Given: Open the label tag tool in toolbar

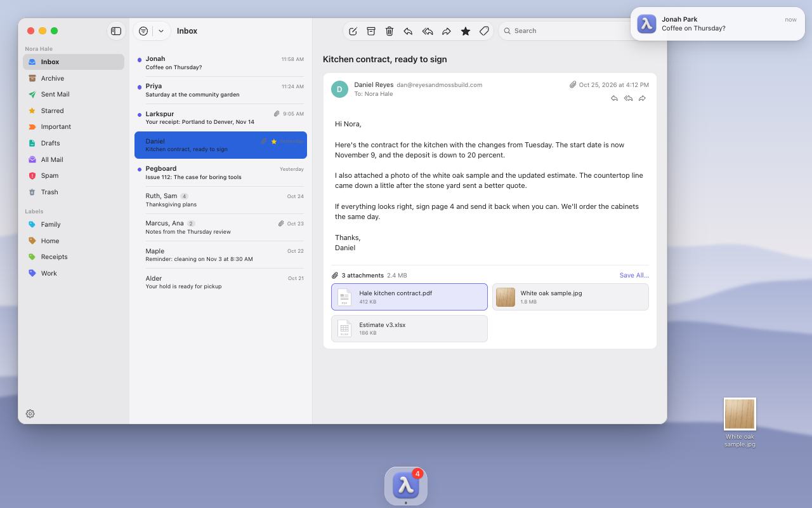Looking at the screenshot, I should [x=484, y=30].
